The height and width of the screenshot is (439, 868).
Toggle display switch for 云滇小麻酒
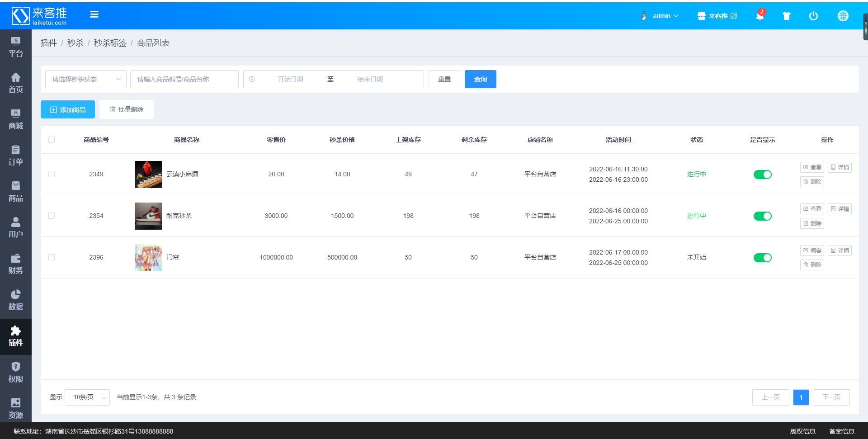tap(763, 175)
